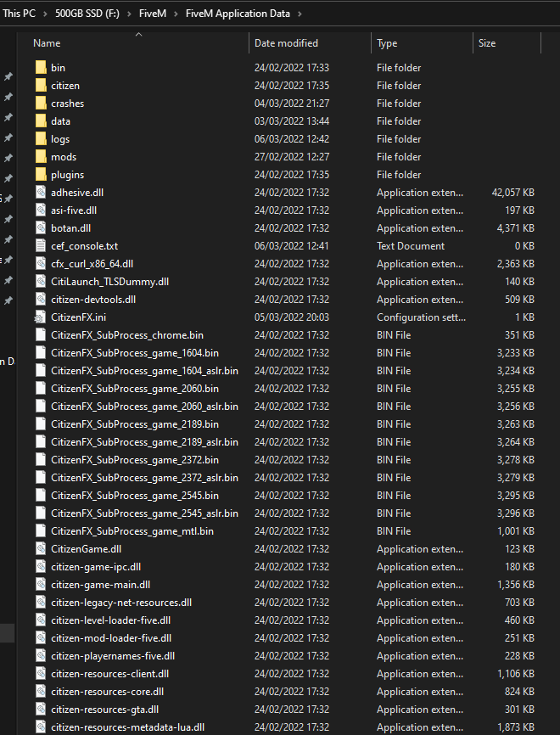560x735 pixels.
Task: Click date 06/03/2022 12:42 of logs
Action: (x=292, y=138)
